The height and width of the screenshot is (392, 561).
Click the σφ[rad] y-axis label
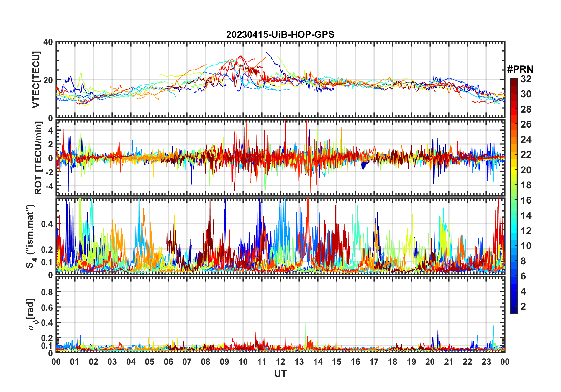point(32,314)
